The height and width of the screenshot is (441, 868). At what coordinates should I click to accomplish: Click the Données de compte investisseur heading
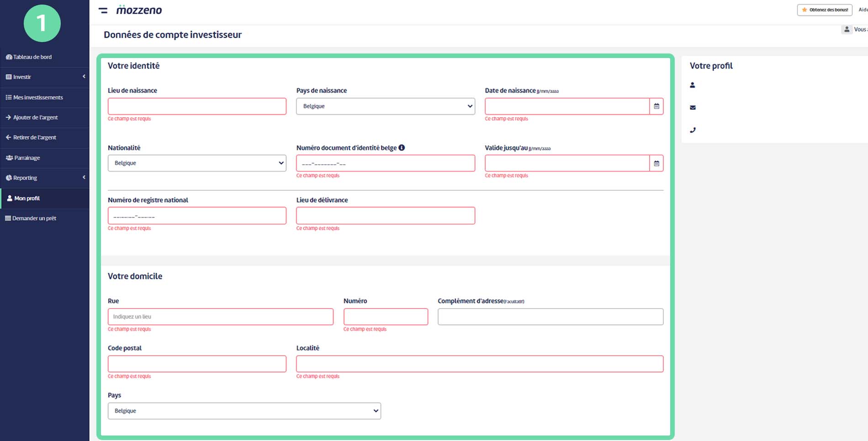(x=173, y=35)
